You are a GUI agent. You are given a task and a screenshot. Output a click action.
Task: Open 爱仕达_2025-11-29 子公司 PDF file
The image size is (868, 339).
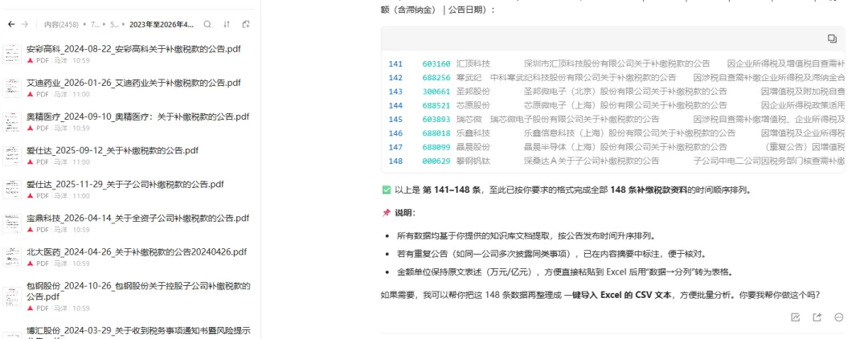[x=125, y=184]
